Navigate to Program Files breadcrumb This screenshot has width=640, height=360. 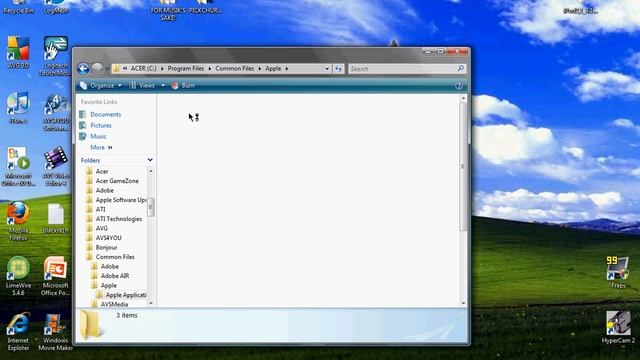(x=186, y=69)
